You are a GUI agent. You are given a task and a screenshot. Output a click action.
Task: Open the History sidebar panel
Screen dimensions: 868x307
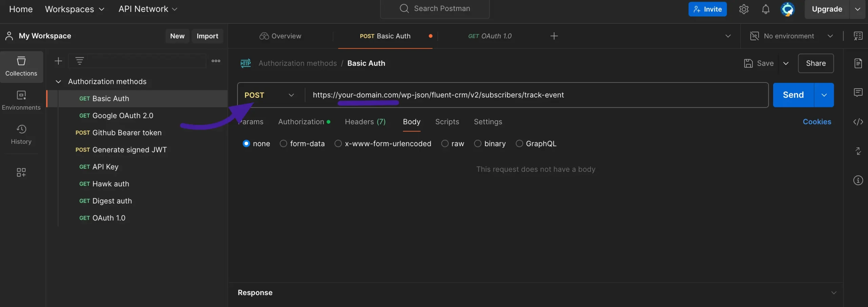[x=21, y=134]
